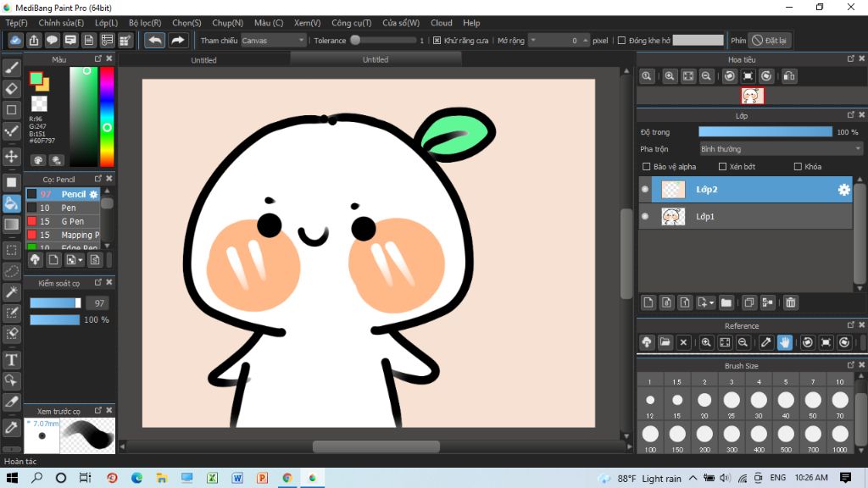Viewport: 868px width, 488px height.
Task: Click the Đặt lại reset button
Action: [770, 40]
